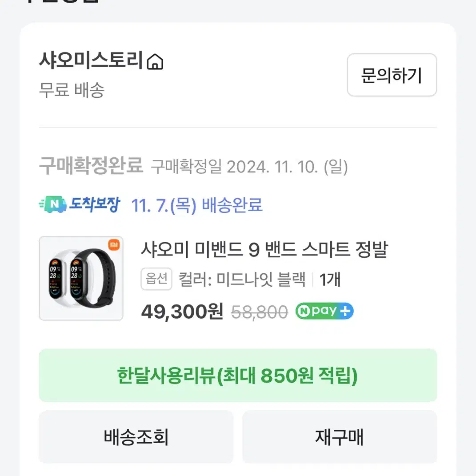The height and width of the screenshot is (476, 476).
Task: Tap the 49,300원 price text
Action: 182,312
